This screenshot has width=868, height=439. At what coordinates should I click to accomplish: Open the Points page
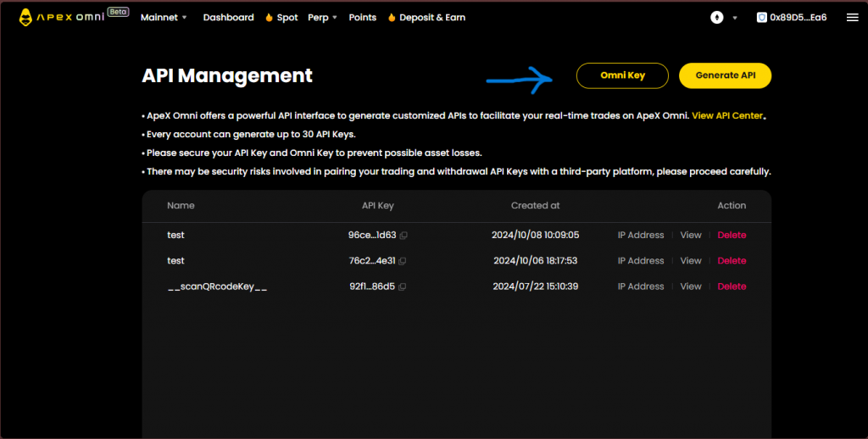(362, 17)
